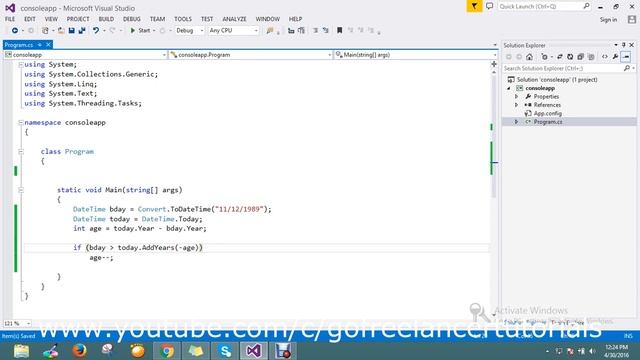Collapse the using directives block
The height and width of the screenshot is (360, 640).
click(x=20, y=64)
